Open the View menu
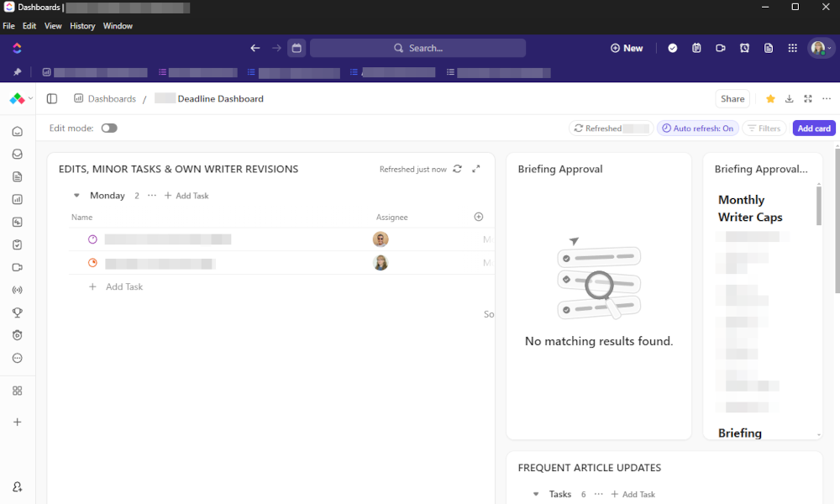 tap(52, 26)
